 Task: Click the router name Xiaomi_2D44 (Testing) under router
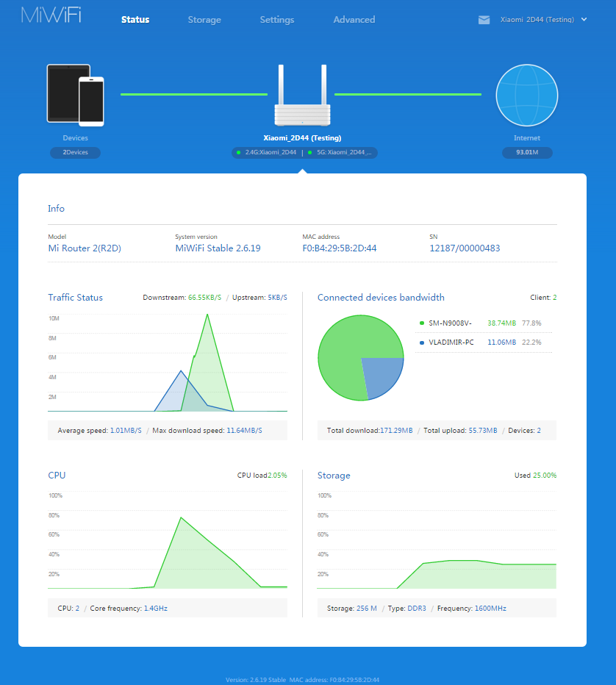(302, 138)
